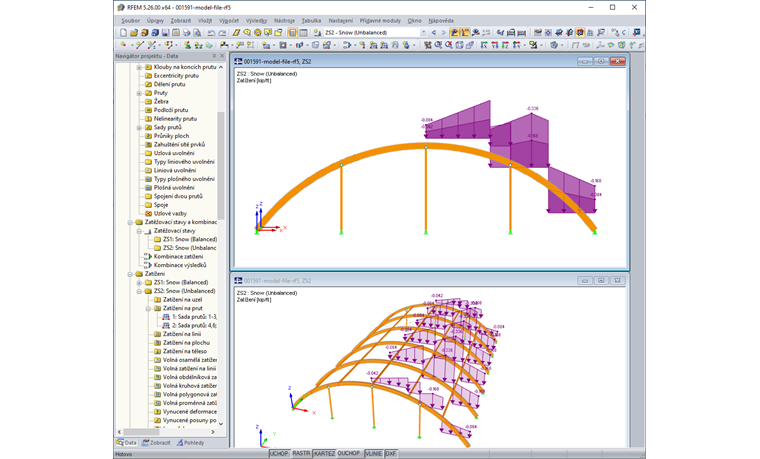Screen dimensions: 760x459
Task: Open the Přídavné moduly menu
Action: [x=380, y=20]
